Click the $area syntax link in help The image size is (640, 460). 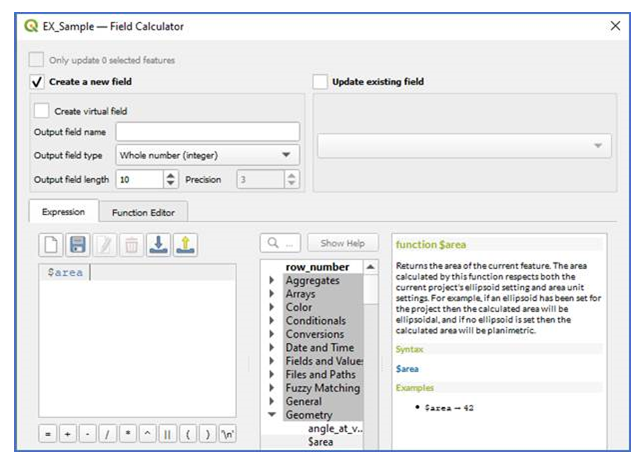(x=407, y=369)
